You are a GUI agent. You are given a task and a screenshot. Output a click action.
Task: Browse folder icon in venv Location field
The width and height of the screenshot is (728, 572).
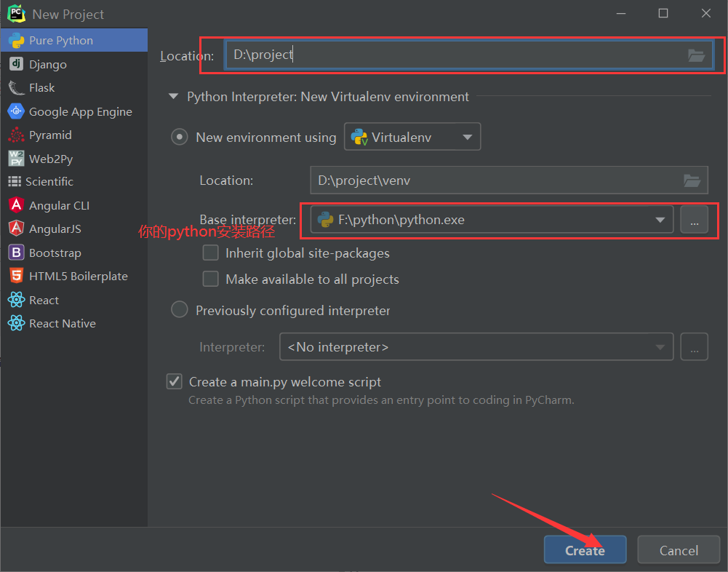(692, 180)
